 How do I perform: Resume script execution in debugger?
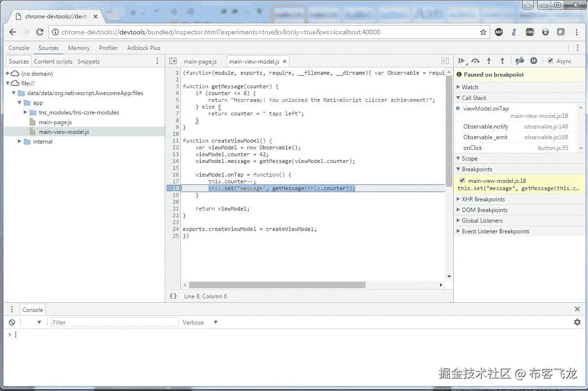pyautogui.click(x=461, y=61)
